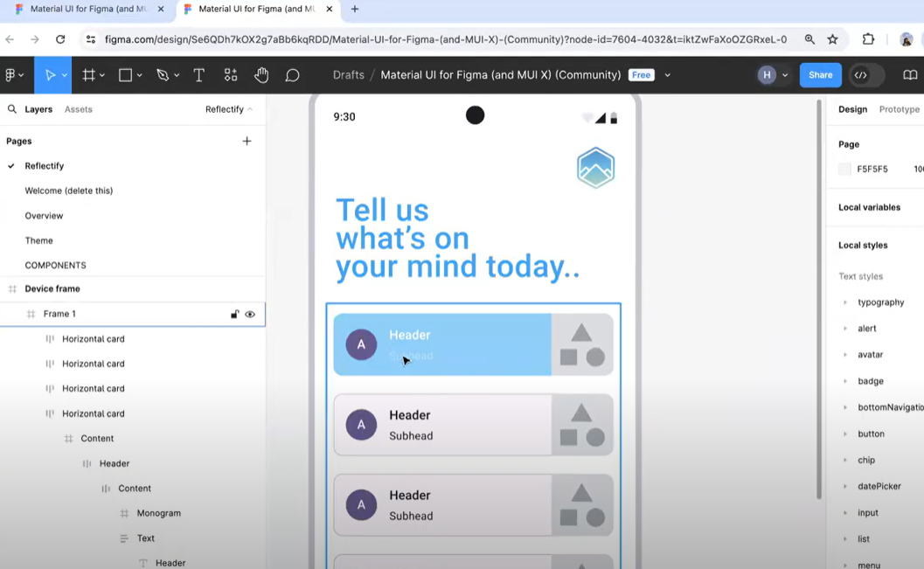Image resolution: width=924 pixels, height=569 pixels.
Task: Click the highlighted first Header card
Action: [x=473, y=344]
